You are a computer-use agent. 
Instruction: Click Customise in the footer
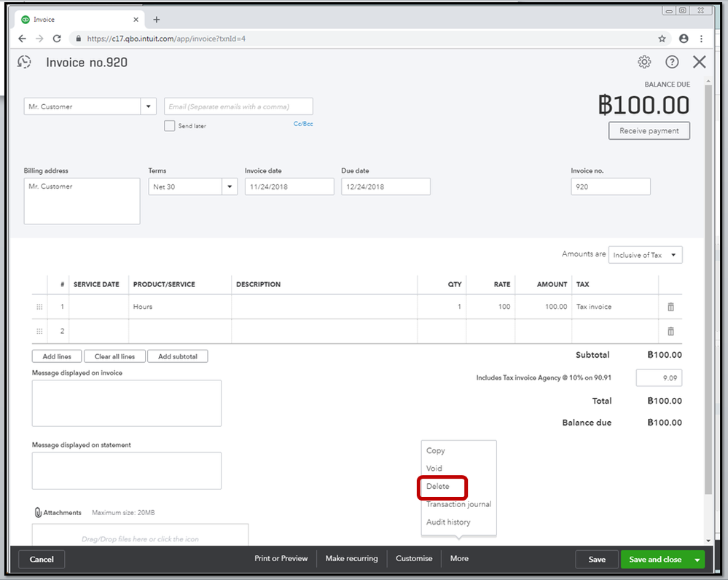(x=414, y=559)
